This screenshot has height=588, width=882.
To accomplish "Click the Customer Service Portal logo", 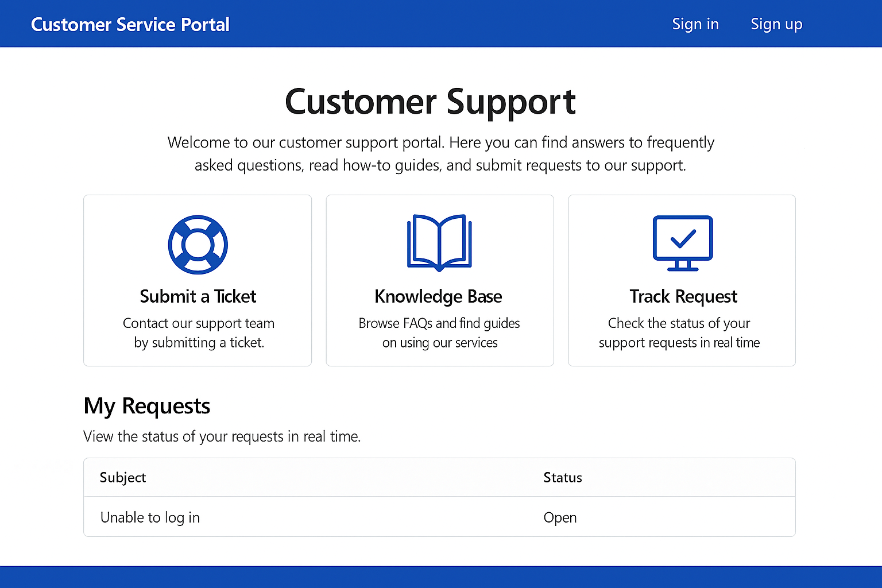I will pyautogui.click(x=130, y=24).
